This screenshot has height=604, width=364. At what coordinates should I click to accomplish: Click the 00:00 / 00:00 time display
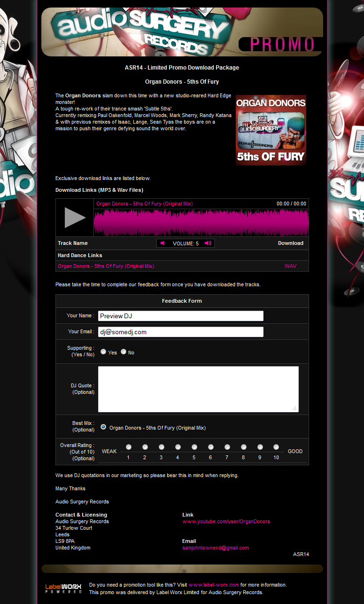(x=291, y=204)
